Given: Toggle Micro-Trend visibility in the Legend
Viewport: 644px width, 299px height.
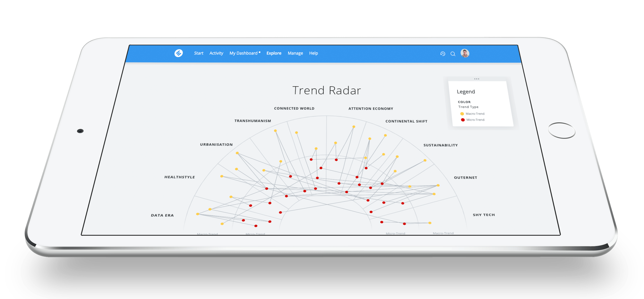Looking at the screenshot, I should (475, 119).
